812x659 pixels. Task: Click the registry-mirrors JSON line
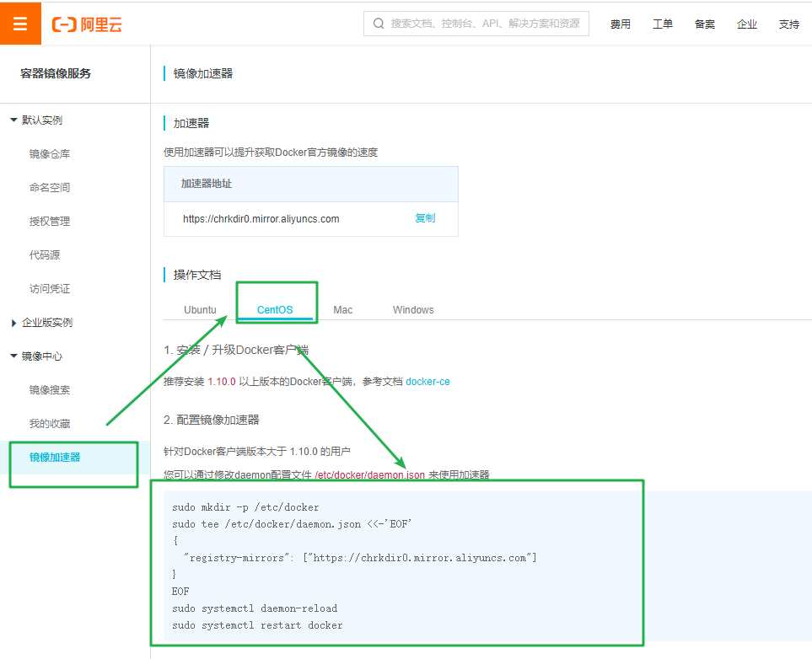click(x=360, y=558)
